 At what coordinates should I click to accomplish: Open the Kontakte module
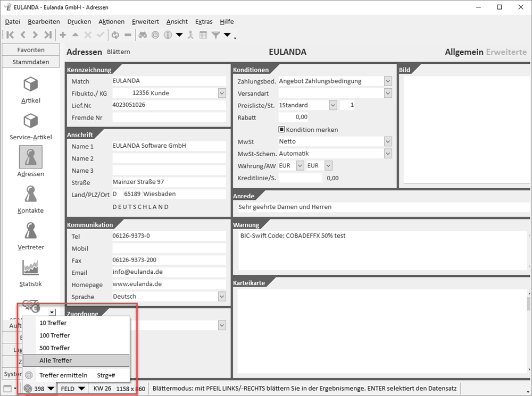[x=30, y=199]
